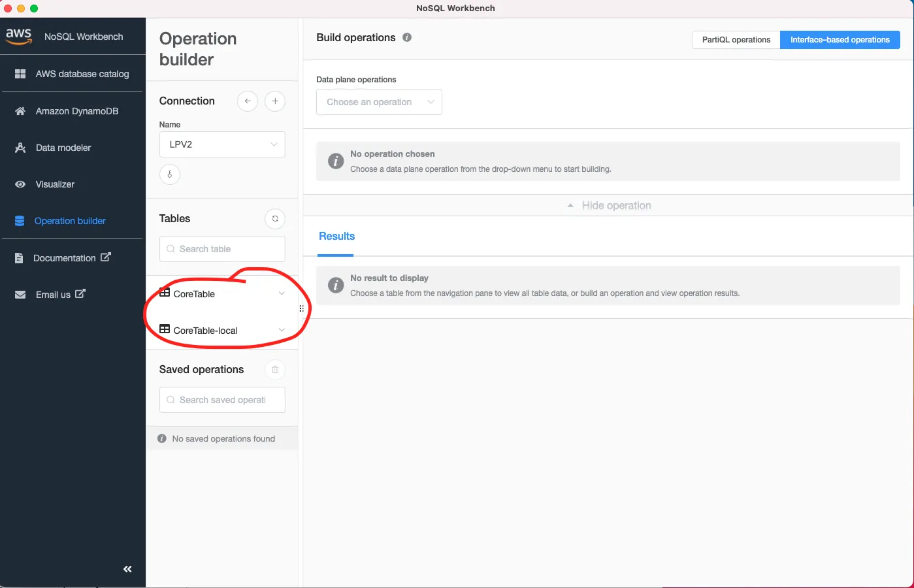Click the Amazon DynamoDB home icon

point(20,111)
